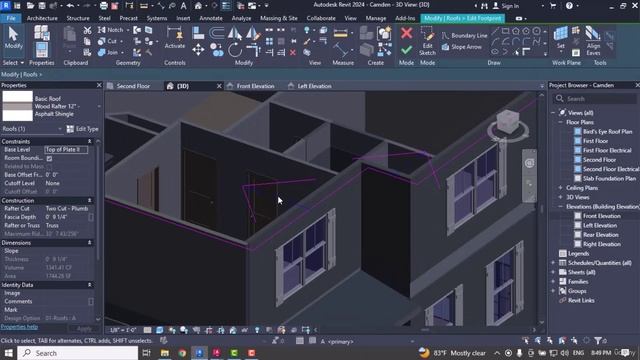This screenshot has height=360, width=640.
Task: Expand the Sheets (all) node
Action: click(x=553, y=272)
